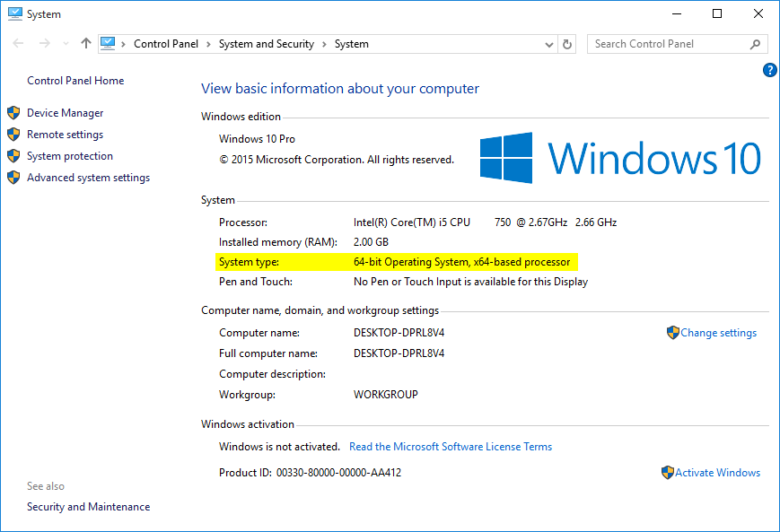Minimize the System window
The height and width of the screenshot is (532, 780).
coord(677,14)
